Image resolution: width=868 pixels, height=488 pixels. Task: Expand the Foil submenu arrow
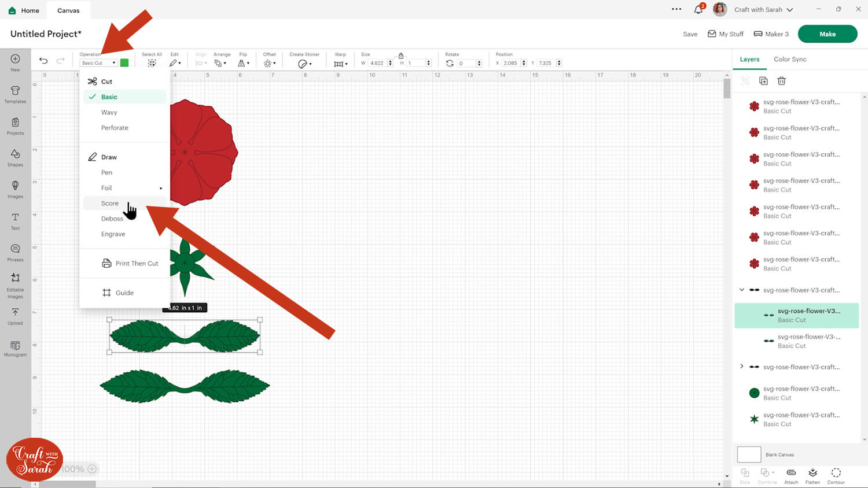point(161,188)
